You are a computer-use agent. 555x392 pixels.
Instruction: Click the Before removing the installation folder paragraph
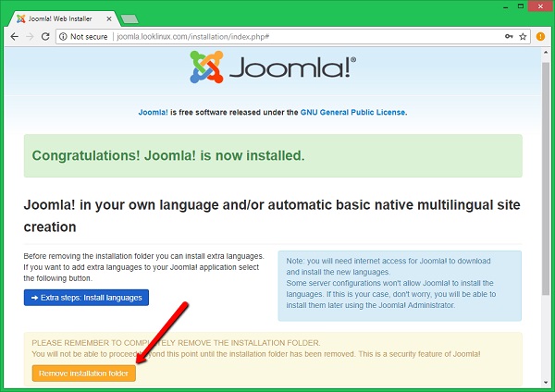pyautogui.click(x=143, y=267)
